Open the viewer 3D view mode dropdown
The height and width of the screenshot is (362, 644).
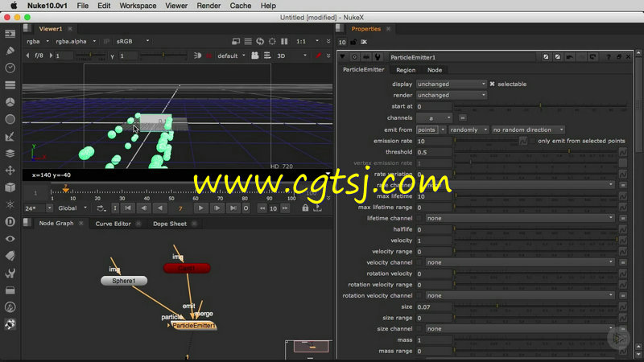pyautogui.click(x=291, y=56)
